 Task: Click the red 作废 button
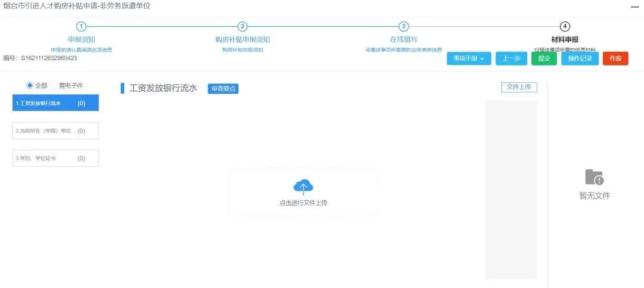[x=615, y=58]
